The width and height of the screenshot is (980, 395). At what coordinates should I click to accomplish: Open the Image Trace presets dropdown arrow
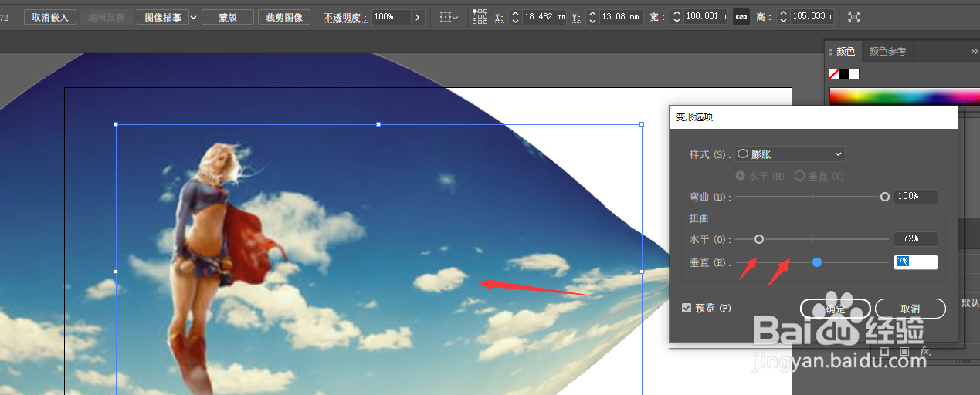click(x=193, y=17)
